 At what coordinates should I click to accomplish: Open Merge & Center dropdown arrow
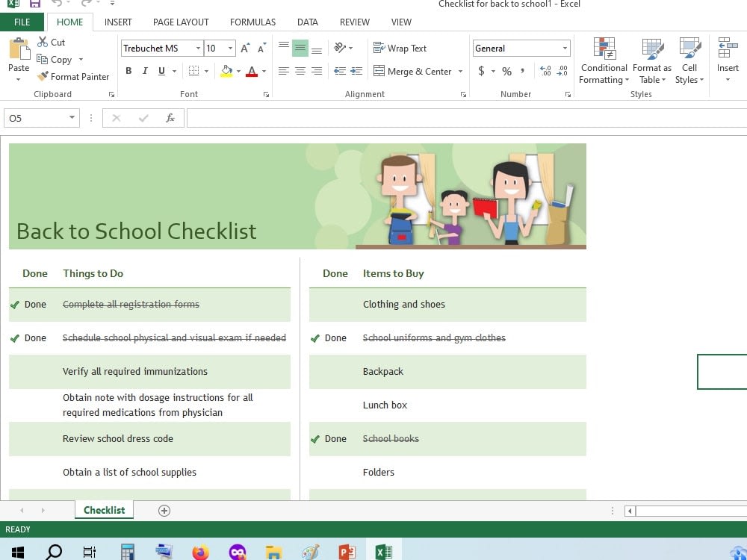(x=461, y=72)
